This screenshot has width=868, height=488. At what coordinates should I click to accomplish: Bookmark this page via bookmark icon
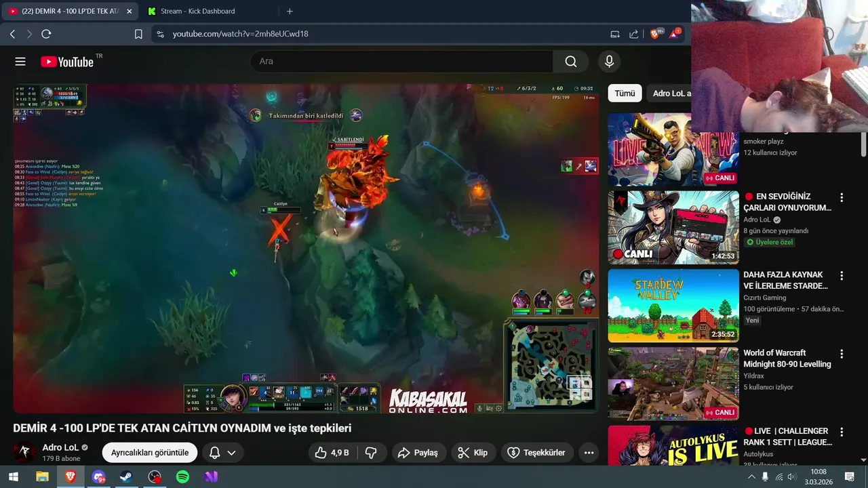[138, 34]
